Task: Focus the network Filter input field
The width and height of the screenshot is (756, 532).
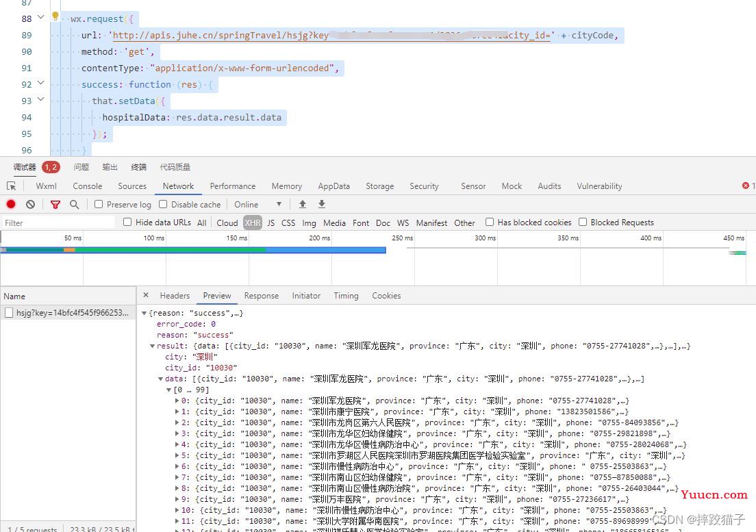Action: pyautogui.click(x=58, y=223)
